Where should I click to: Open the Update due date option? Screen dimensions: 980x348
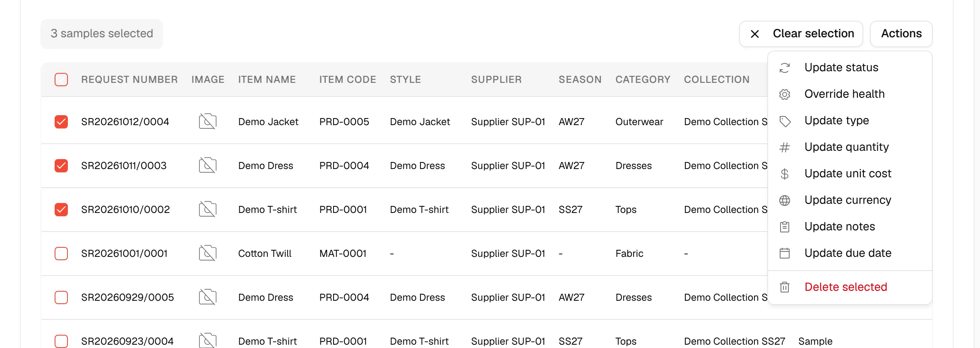pyautogui.click(x=850, y=253)
